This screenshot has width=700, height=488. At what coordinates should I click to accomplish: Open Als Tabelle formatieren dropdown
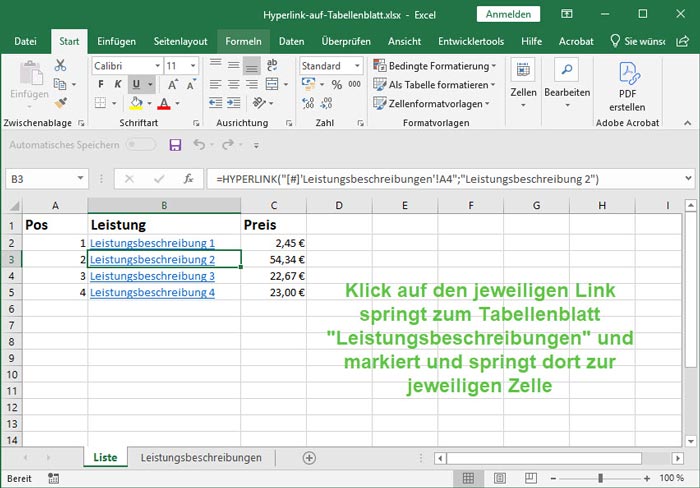tap(434, 84)
